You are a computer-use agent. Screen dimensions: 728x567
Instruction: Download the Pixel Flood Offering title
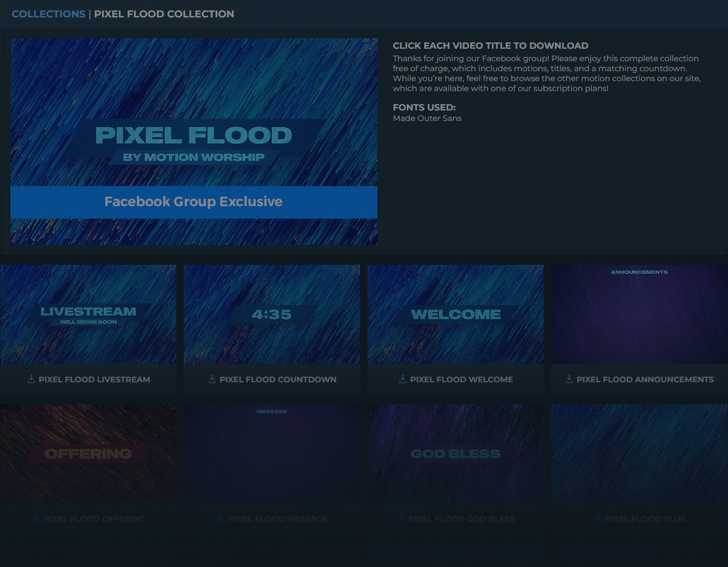(x=95, y=519)
